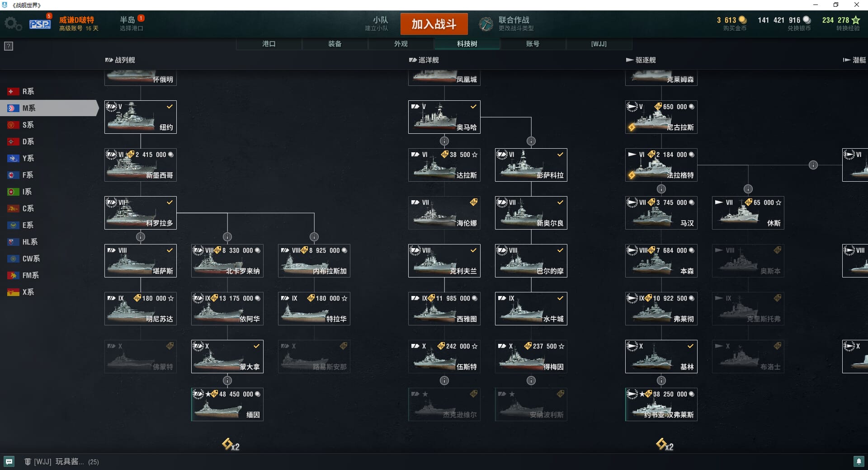Select the 基林 destroyer card
Image resolution: width=868 pixels, height=470 pixels.
click(x=661, y=357)
